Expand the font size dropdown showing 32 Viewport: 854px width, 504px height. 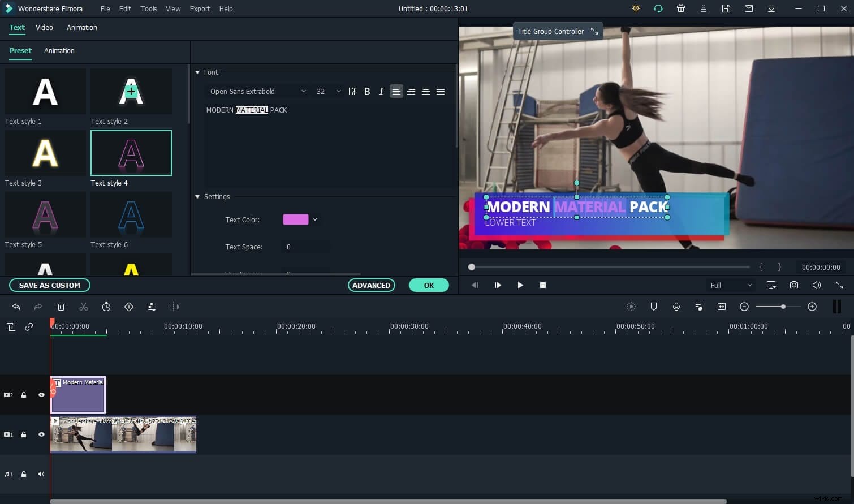point(327,91)
